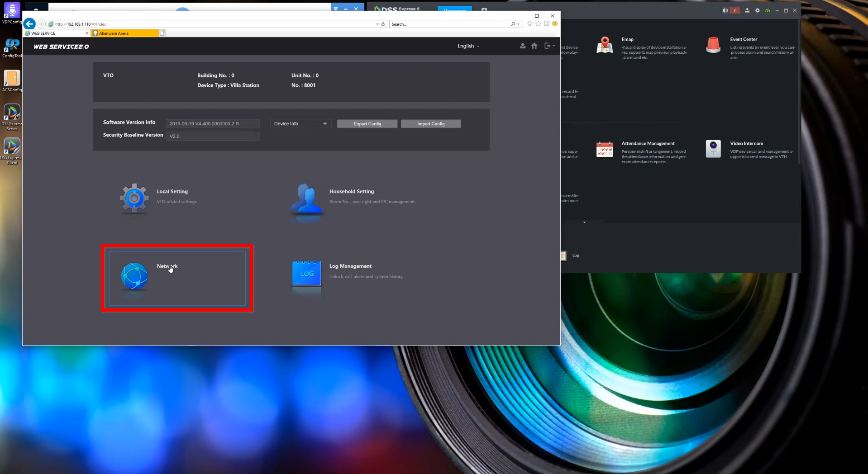Click the 'No. : 8001' text
Screen dimensions: 868x474
pyautogui.click(x=304, y=85)
